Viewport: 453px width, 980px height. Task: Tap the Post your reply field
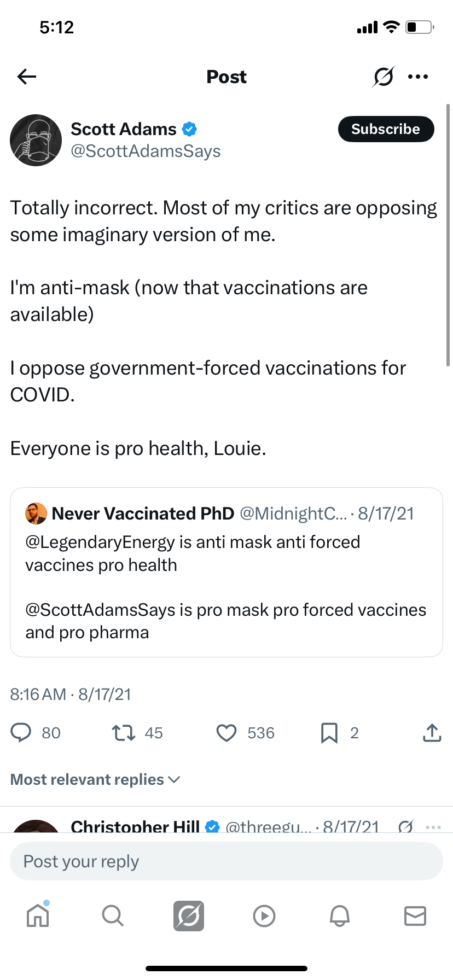coord(226,861)
